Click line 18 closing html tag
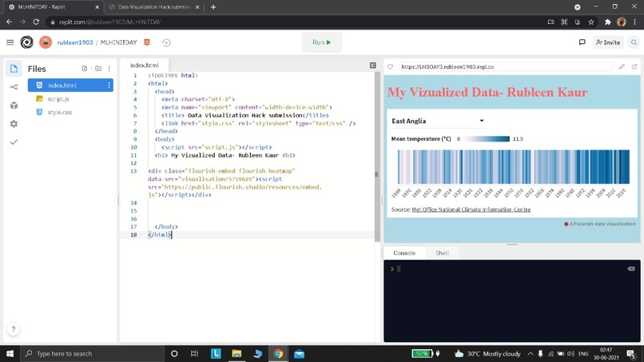 (160, 235)
